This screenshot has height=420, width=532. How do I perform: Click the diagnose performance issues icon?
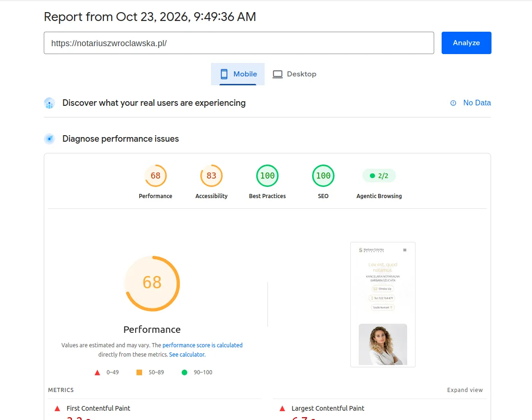click(49, 139)
